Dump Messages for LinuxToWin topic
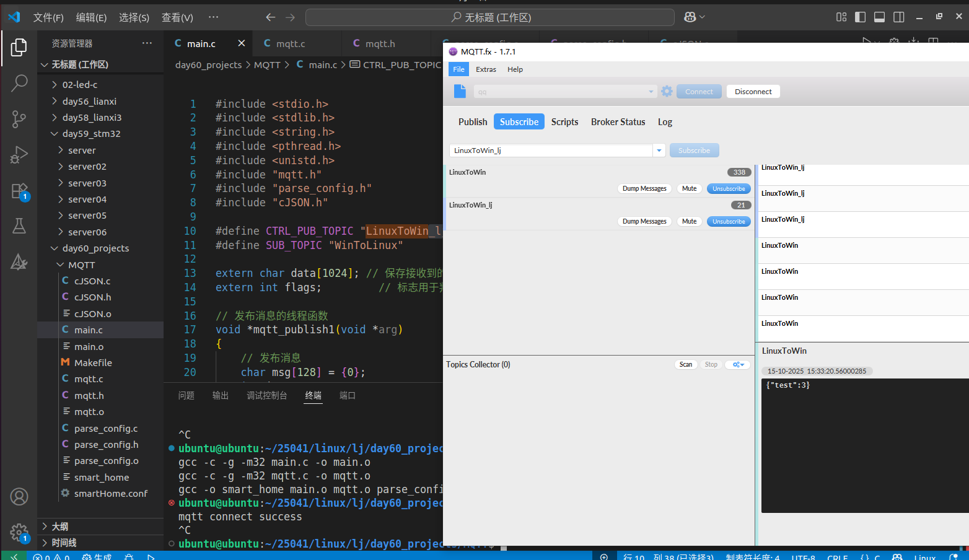This screenshot has height=560, width=969. pos(644,188)
